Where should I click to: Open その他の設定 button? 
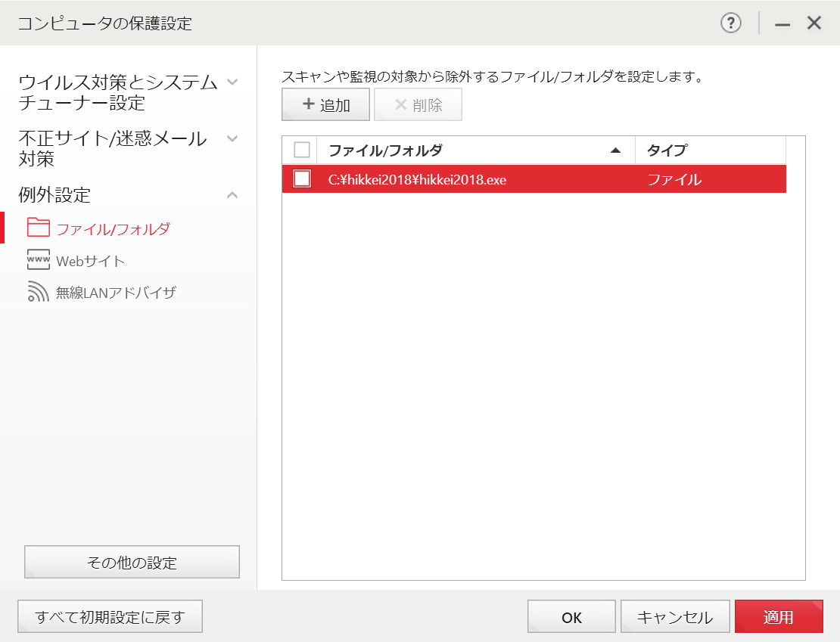click(x=132, y=563)
